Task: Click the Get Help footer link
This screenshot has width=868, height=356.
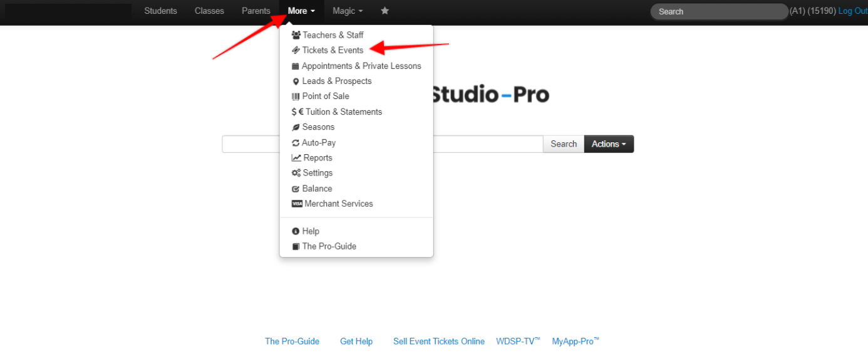Action: click(x=356, y=342)
